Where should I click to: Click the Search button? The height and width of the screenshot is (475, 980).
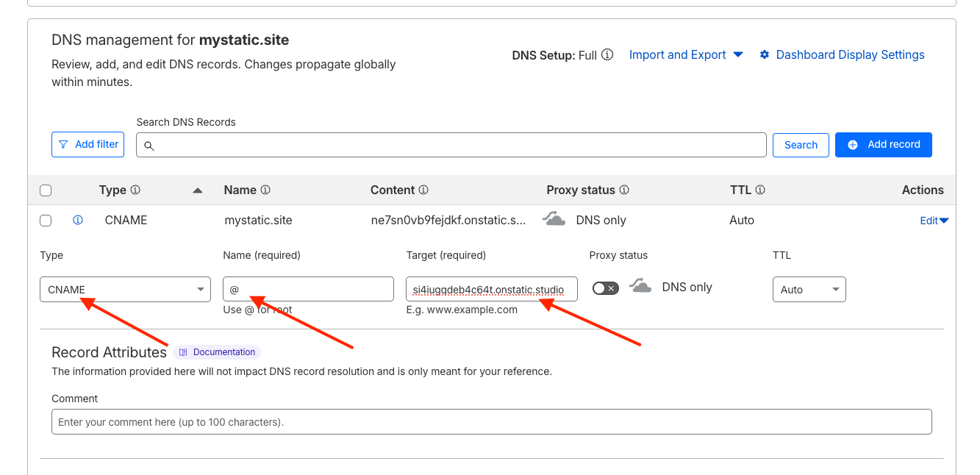coord(801,145)
